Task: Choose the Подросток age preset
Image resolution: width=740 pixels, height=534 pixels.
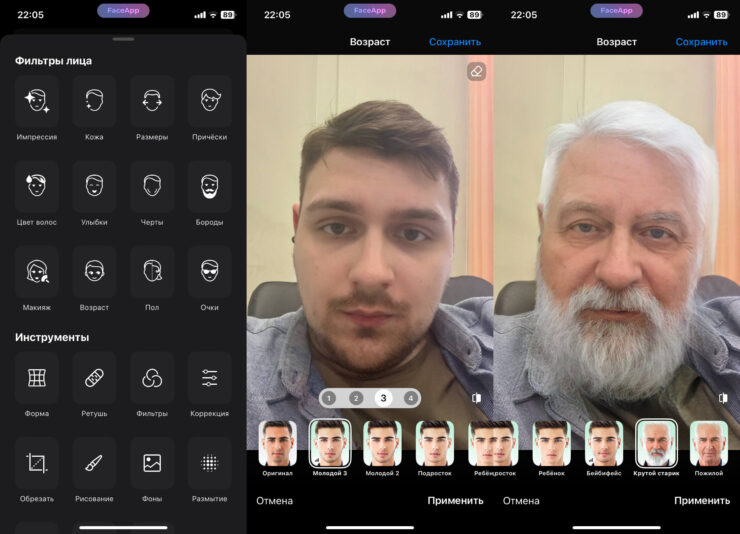Action: (435, 444)
